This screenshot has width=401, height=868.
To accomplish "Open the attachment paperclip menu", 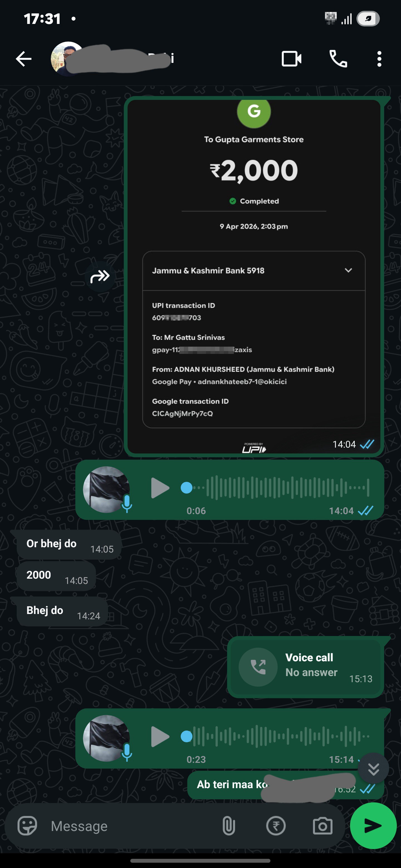I will pyautogui.click(x=229, y=826).
